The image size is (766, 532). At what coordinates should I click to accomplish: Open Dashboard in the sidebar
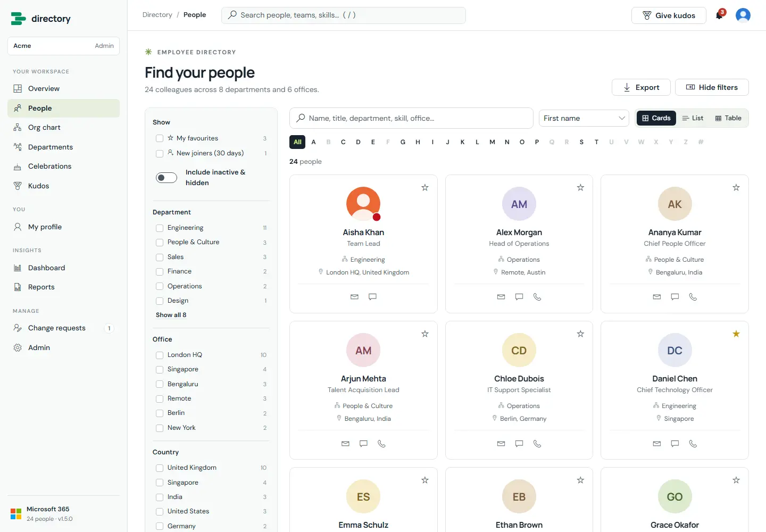[63, 268]
